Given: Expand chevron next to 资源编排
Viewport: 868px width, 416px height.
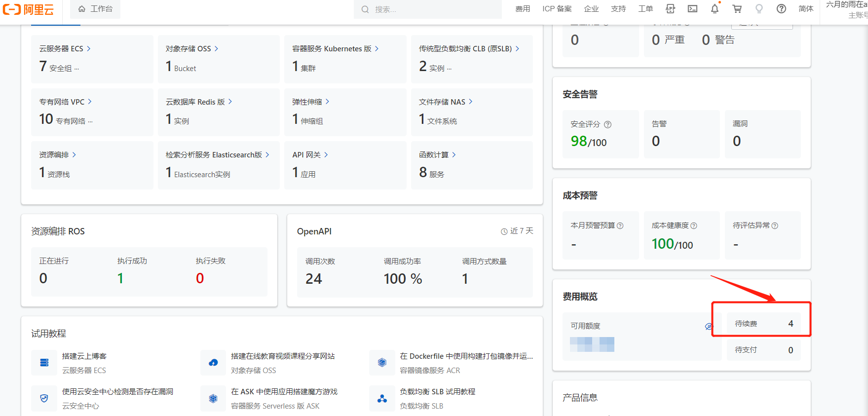Looking at the screenshot, I should (74, 154).
